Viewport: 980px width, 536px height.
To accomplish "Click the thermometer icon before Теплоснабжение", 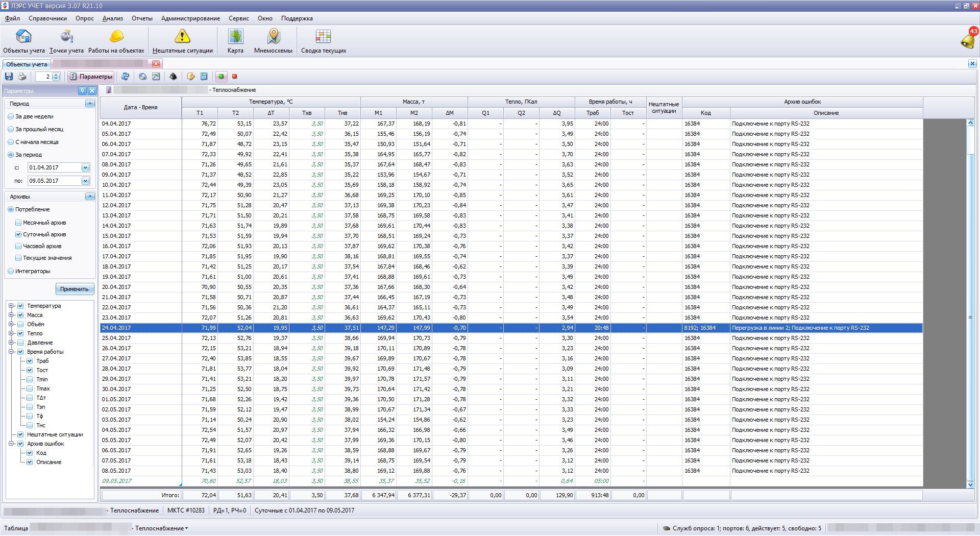I will pyautogui.click(x=109, y=90).
